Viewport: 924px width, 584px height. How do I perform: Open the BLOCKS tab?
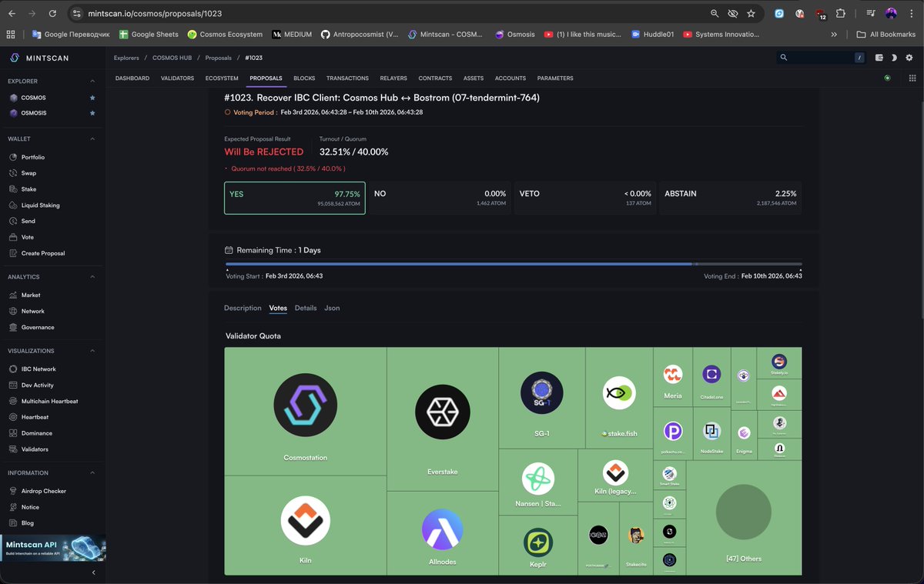tap(304, 78)
